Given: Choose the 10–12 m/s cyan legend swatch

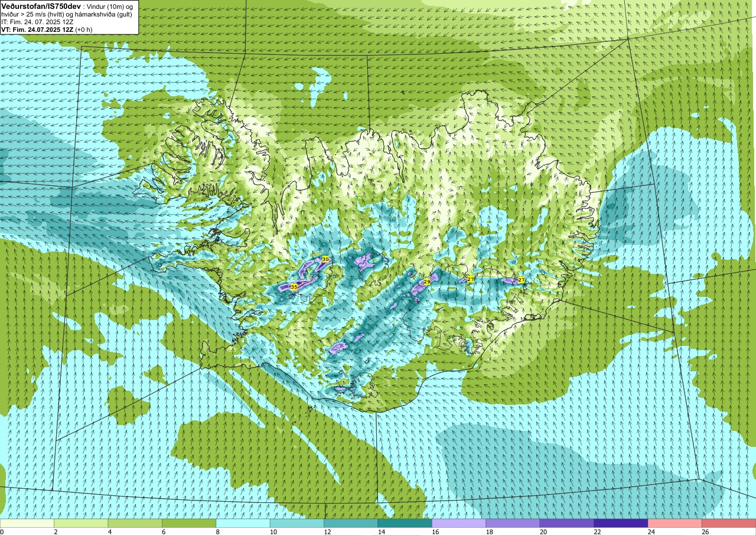Looking at the screenshot, I should 297,524.
